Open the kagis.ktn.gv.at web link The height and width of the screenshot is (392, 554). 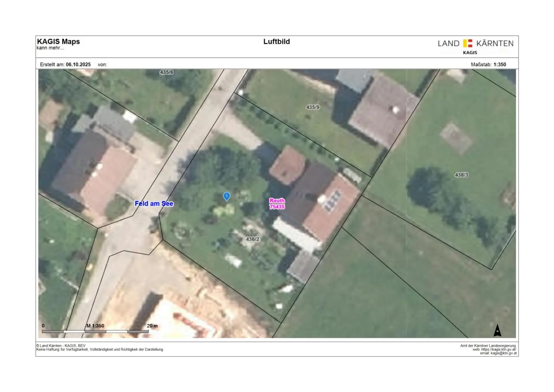[x=498, y=349]
